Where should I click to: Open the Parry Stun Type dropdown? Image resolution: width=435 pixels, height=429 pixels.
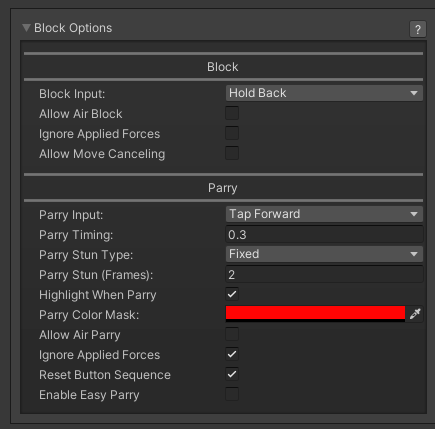324,254
